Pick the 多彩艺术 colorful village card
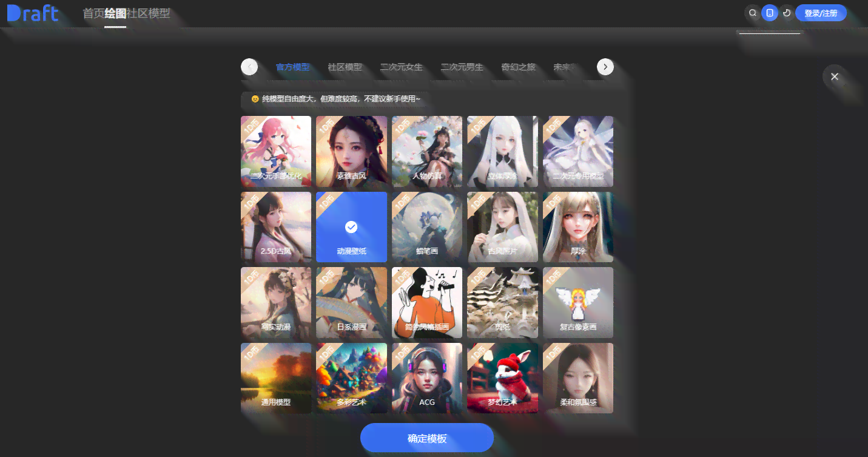868x457 pixels. click(351, 378)
